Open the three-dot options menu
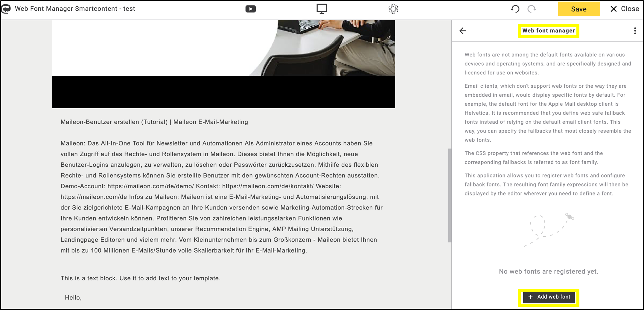The width and height of the screenshot is (644, 310). 635,31
